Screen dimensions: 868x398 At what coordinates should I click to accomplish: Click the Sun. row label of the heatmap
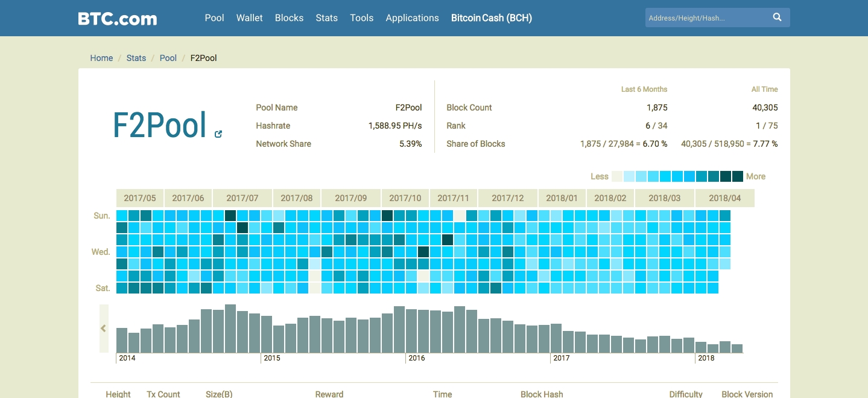click(x=102, y=216)
